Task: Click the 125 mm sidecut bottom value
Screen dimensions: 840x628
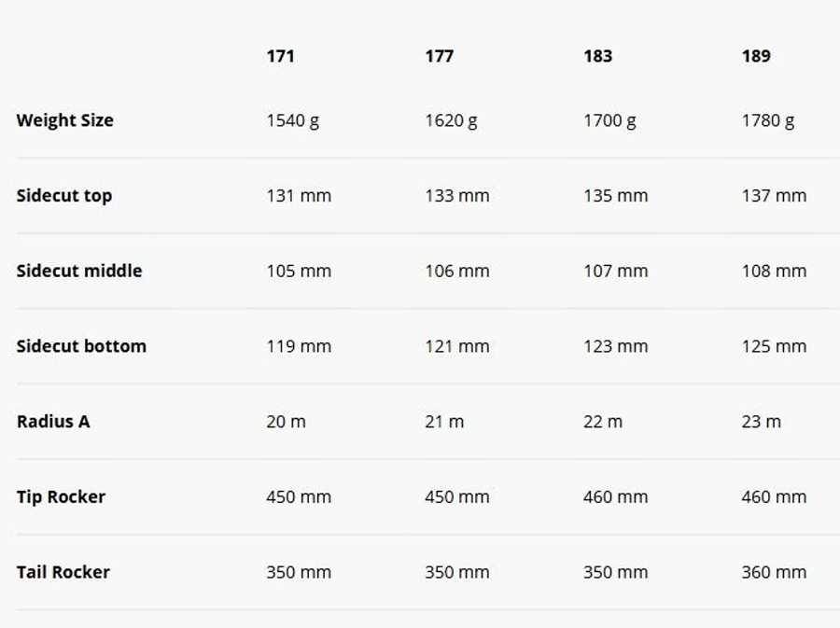Action: (x=774, y=346)
